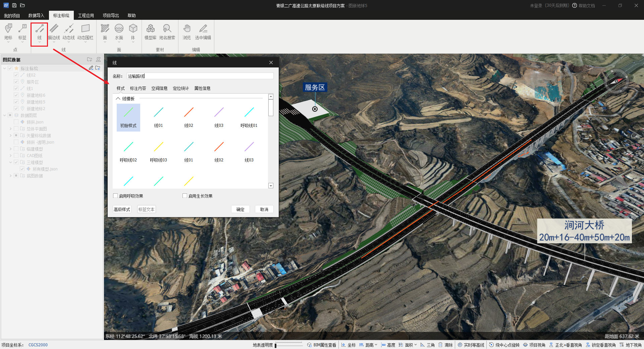Toggle visibility checkbox for 服务区 layer
This screenshot has height=349, width=644.
coord(16,82)
